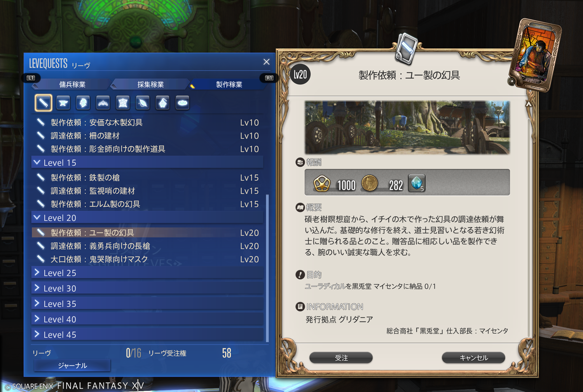Select the Carpenter saw class icon
583x392 pixels.
click(x=43, y=103)
